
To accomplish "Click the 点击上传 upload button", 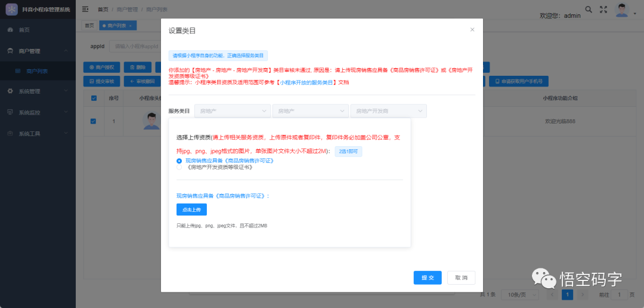I will point(191,210).
